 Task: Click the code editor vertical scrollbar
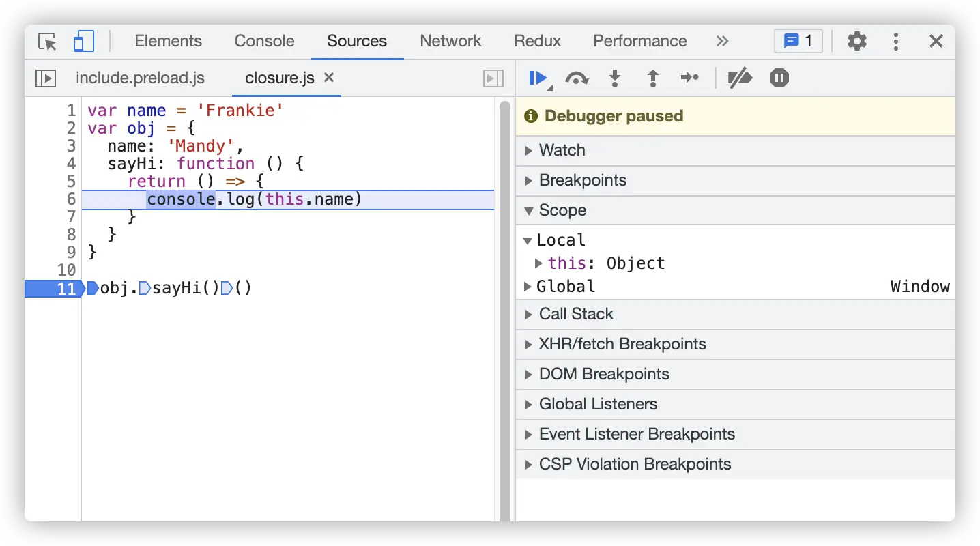(505, 307)
